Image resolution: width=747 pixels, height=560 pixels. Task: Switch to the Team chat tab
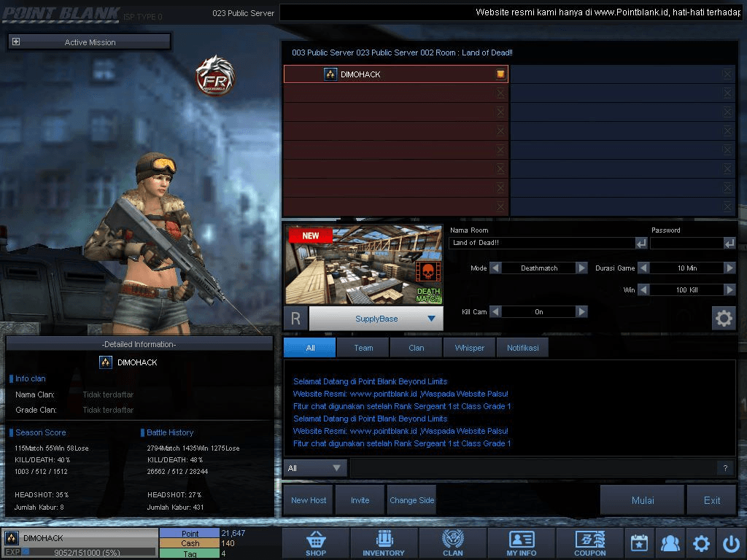coord(363,348)
